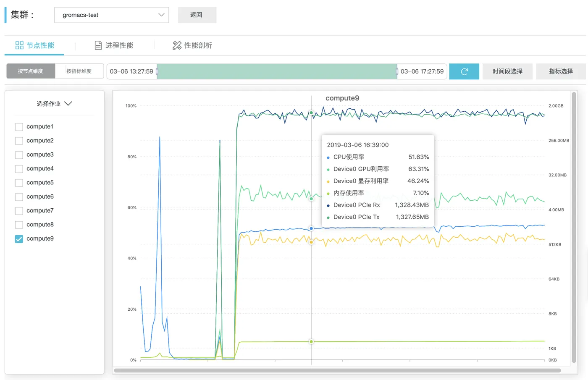588x380 pixels.
Task: Click the Device0 GPU利用率 tooltip entry
Action: 378,169
